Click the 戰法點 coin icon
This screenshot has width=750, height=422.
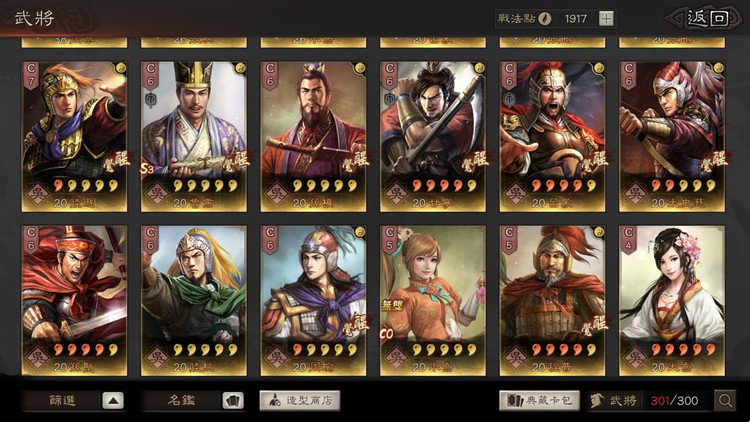[545, 19]
